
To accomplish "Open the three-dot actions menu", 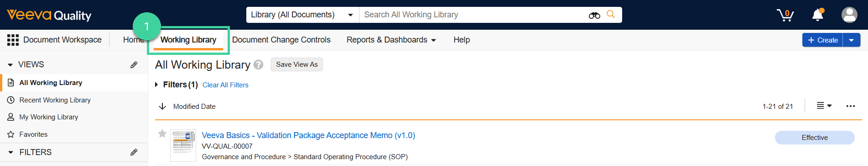I will [851, 106].
